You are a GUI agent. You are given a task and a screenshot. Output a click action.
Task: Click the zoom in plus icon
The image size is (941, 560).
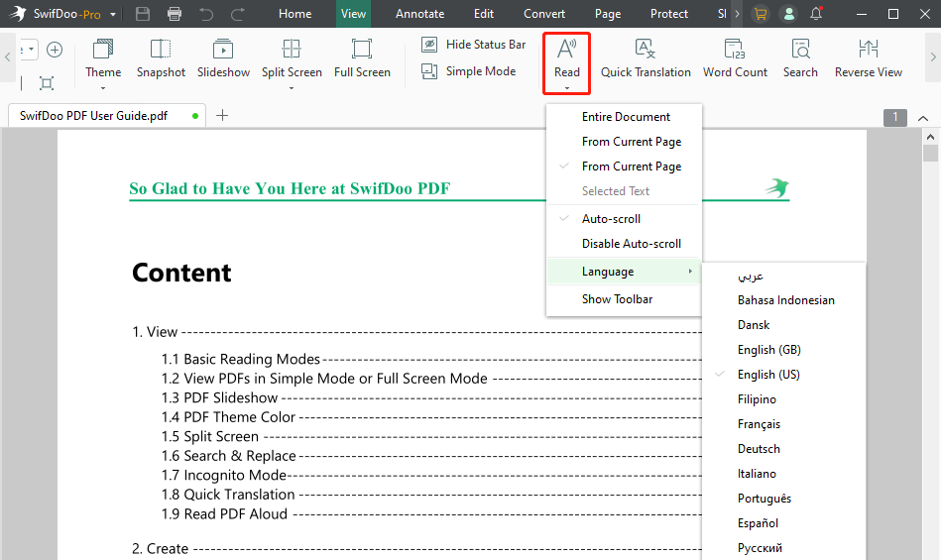pyautogui.click(x=55, y=50)
